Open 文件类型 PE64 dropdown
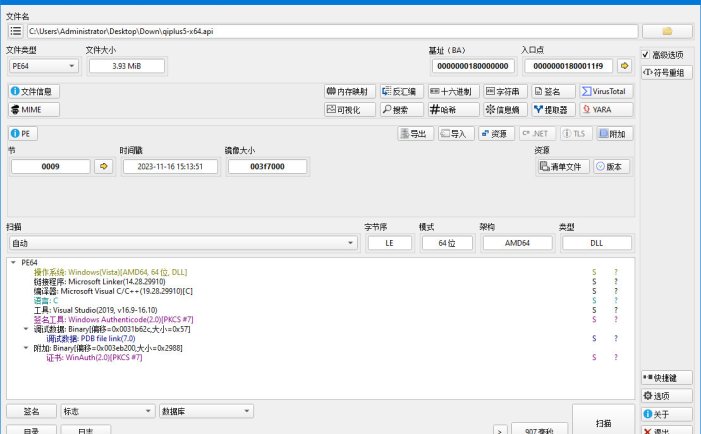 (43, 66)
